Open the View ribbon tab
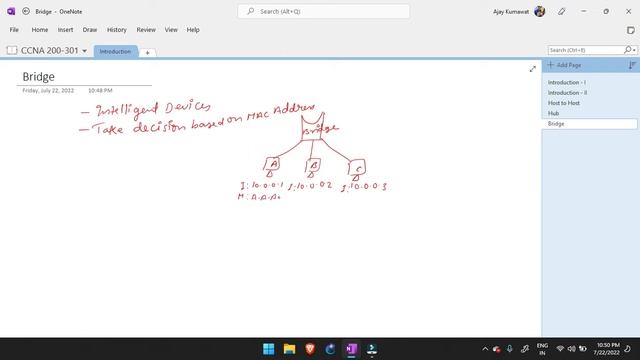 tap(171, 30)
